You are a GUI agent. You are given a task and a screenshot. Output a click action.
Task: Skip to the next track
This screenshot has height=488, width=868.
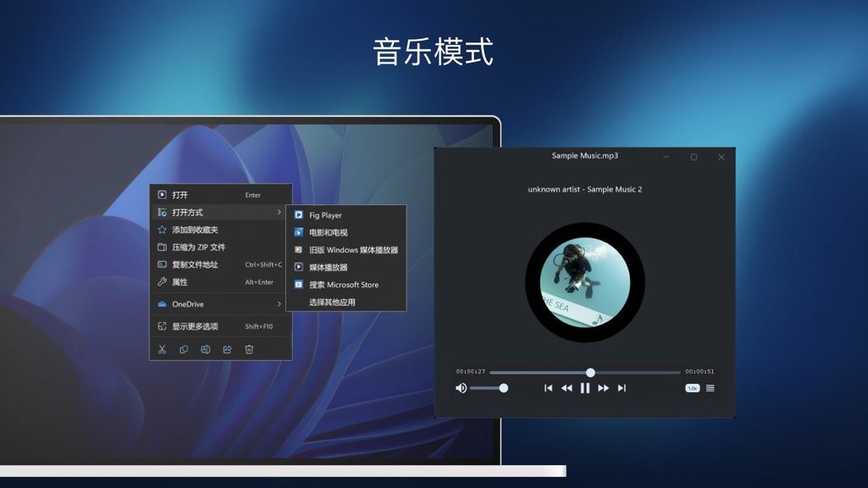click(621, 387)
